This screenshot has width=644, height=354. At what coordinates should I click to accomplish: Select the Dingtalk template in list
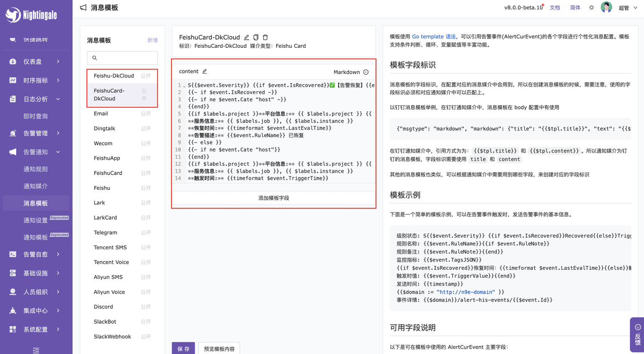(x=105, y=128)
